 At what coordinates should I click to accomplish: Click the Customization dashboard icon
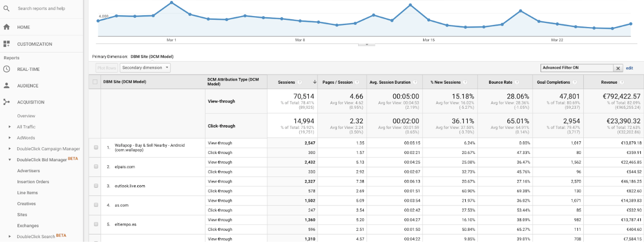[x=6, y=44]
